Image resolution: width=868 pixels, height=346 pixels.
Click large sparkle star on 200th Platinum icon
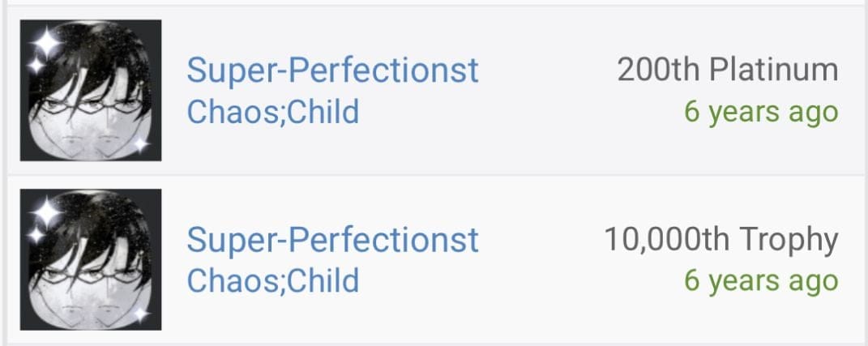point(46,41)
